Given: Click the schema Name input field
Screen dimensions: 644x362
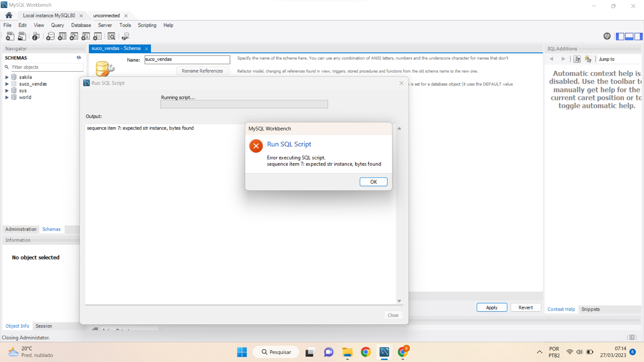Looking at the screenshot, I should click(x=187, y=60).
